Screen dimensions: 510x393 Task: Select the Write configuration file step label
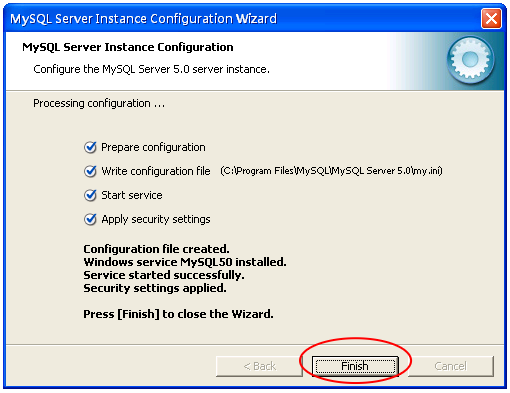pyautogui.click(x=156, y=171)
